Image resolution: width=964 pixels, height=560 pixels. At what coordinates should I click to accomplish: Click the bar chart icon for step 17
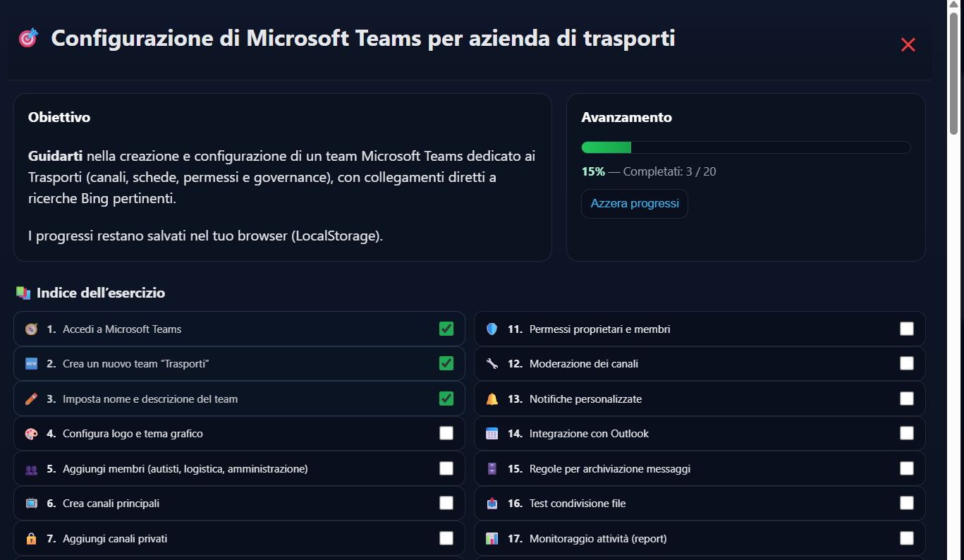pyautogui.click(x=492, y=539)
